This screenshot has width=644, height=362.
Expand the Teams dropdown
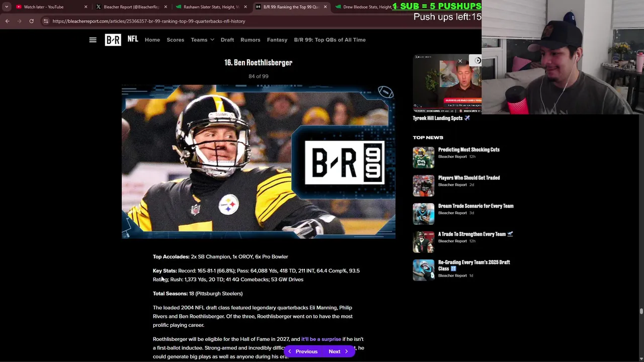coord(202,40)
